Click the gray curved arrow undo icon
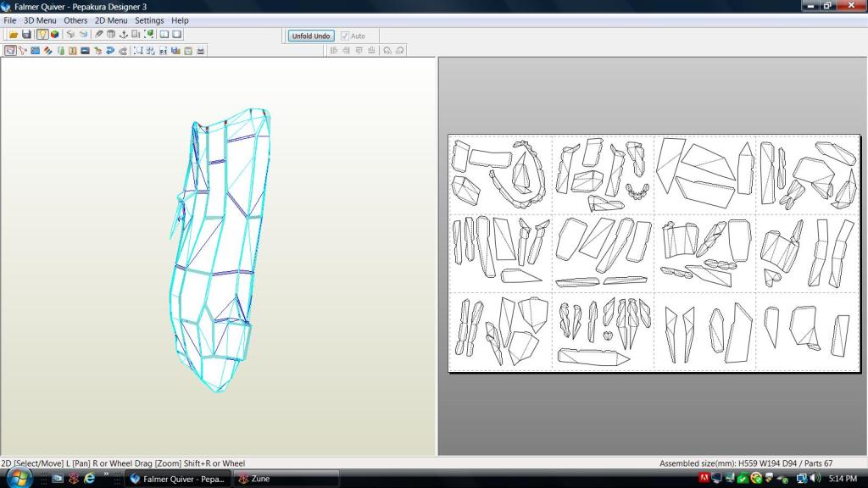 coord(123,50)
